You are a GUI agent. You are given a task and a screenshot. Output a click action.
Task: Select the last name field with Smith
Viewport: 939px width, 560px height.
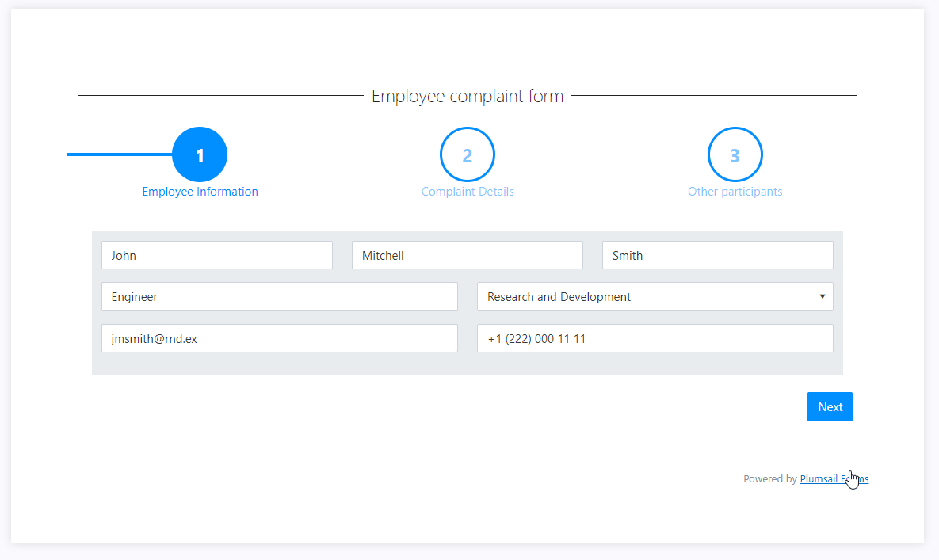pos(717,256)
